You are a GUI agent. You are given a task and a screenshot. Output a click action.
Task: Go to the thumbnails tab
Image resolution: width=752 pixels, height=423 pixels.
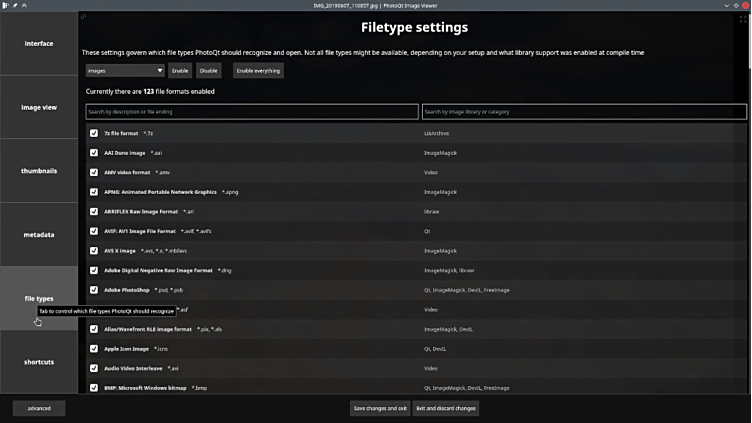click(39, 171)
